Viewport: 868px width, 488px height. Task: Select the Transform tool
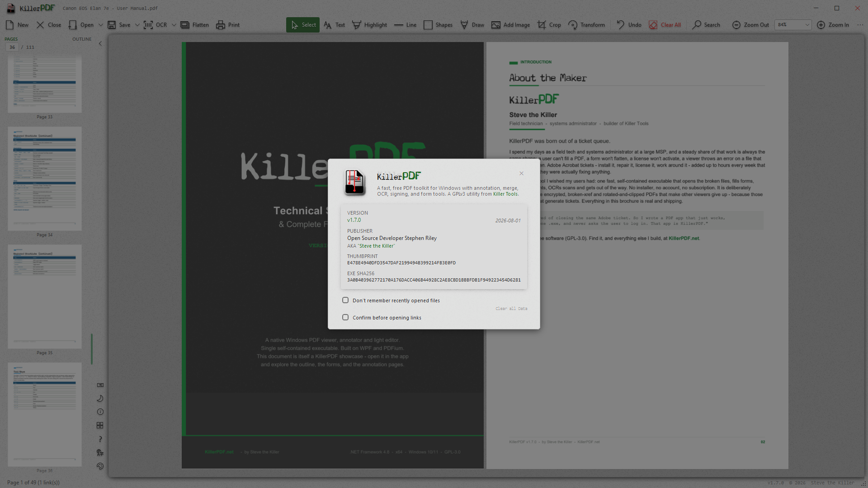[x=586, y=25]
